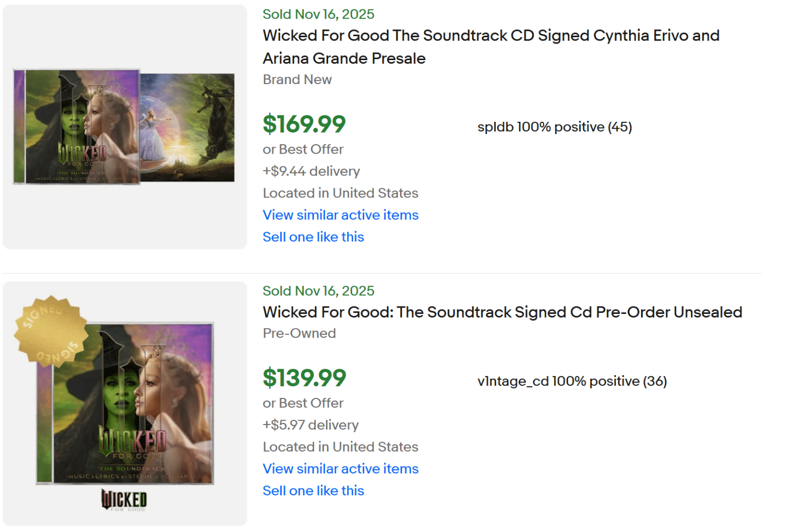The width and height of the screenshot is (798, 532).
Task: Click Sell one like this under the $139.99 listing
Action: 313,491
